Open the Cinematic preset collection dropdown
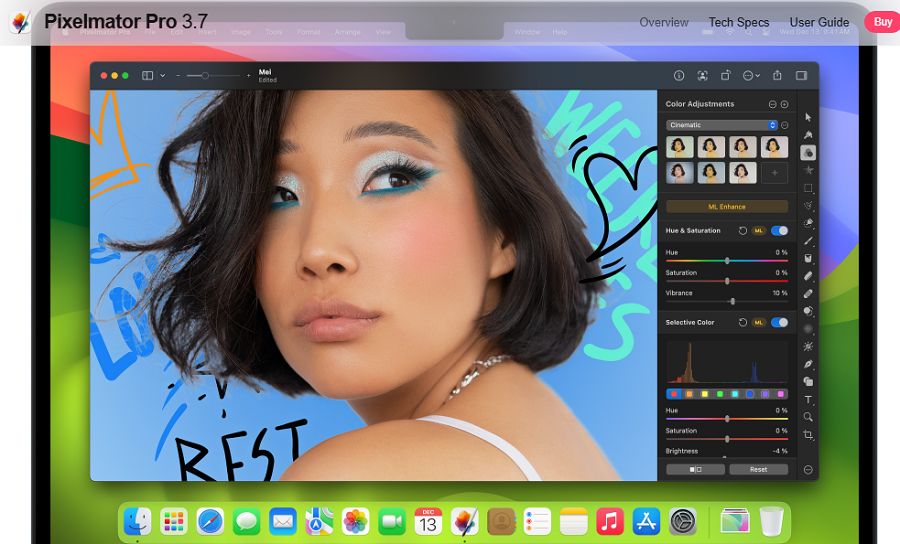This screenshot has width=900, height=544. tap(722, 125)
